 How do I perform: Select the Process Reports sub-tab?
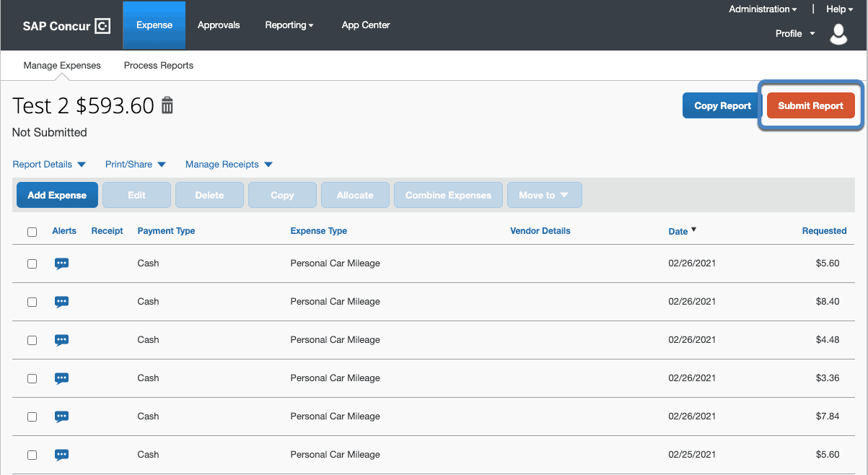click(x=159, y=66)
